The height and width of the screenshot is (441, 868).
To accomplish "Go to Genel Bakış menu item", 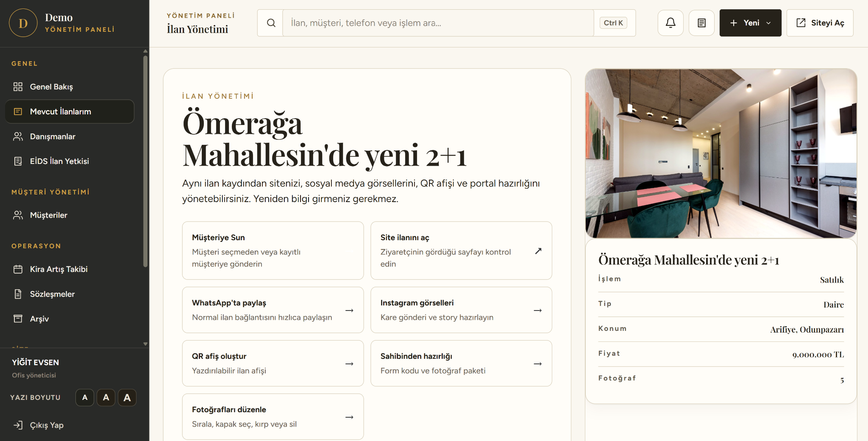I will [70, 87].
